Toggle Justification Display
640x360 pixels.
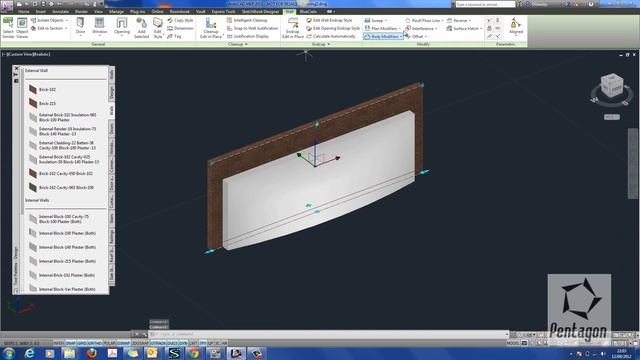[x=248, y=36]
